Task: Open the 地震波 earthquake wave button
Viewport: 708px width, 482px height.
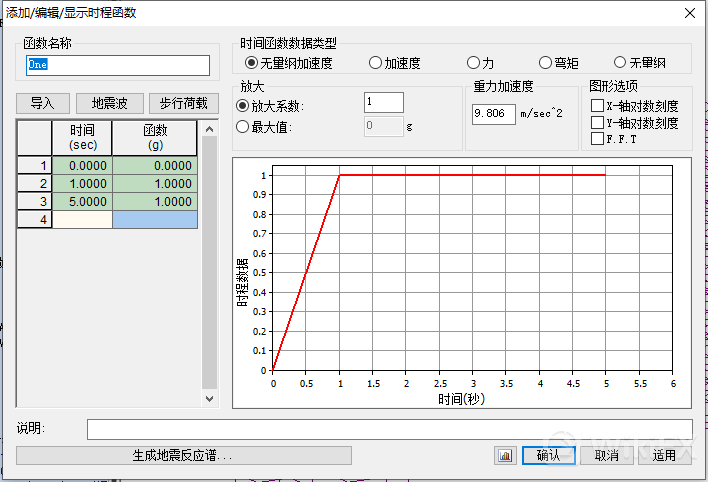Action: pos(109,103)
